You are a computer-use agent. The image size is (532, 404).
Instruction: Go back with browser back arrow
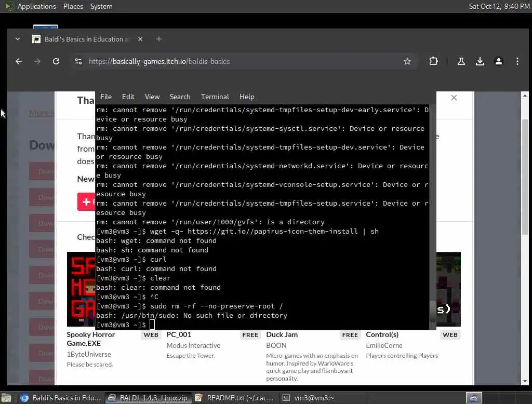click(19, 61)
